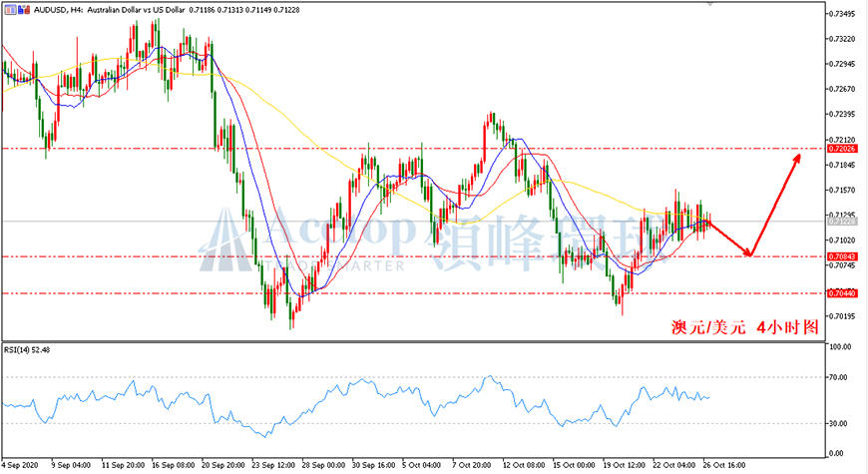Screen dimensions: 868x474
Task: Click the 23 Sep 12:00 time label
Action: 274,465
